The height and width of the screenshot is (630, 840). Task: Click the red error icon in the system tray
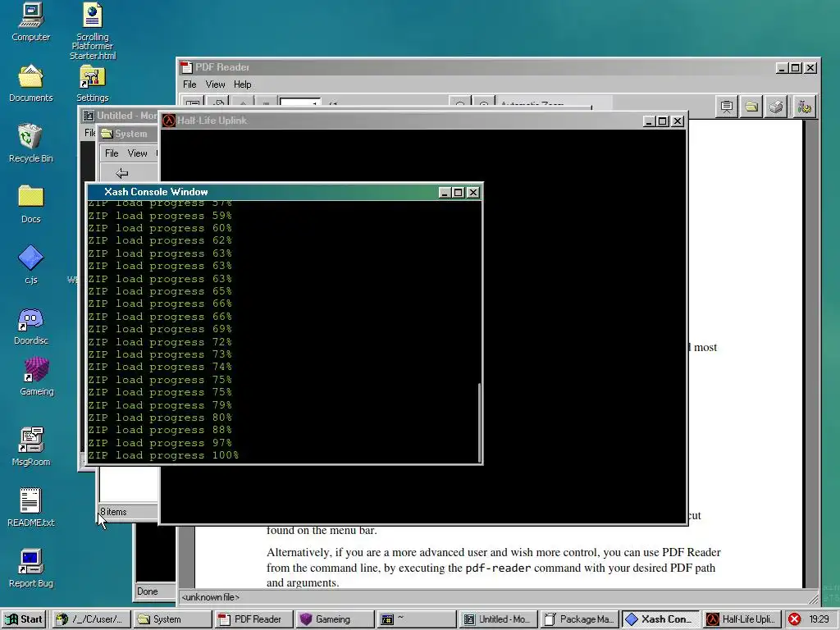794,619
